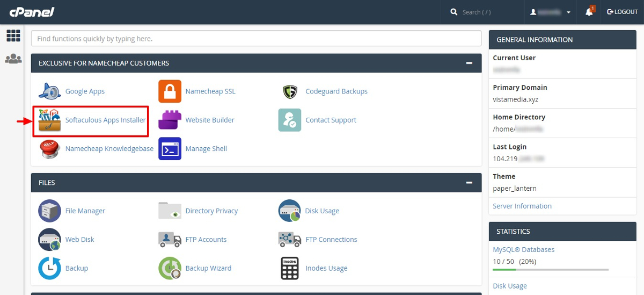This screenshot has height=295, width=644.
Task: Open the File Manager text link
Action: click(85, 211)
